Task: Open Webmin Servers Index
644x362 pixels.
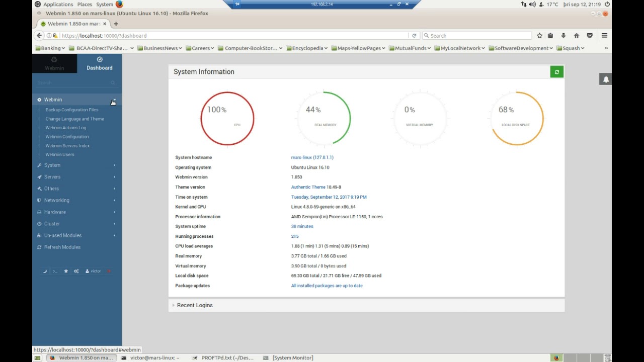Action: pos(67,146)
